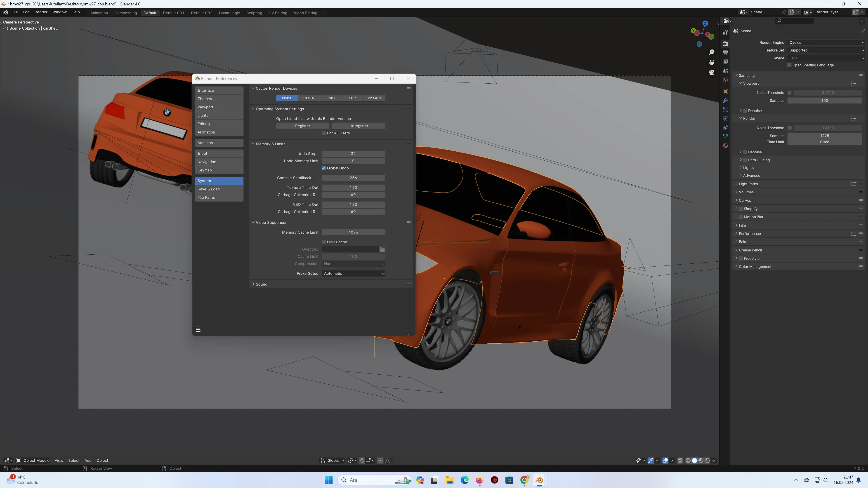This screenshot has width=868, height=488.
Task: Switch to wireframe viewport shading
Action: click(x=688, y=460)
